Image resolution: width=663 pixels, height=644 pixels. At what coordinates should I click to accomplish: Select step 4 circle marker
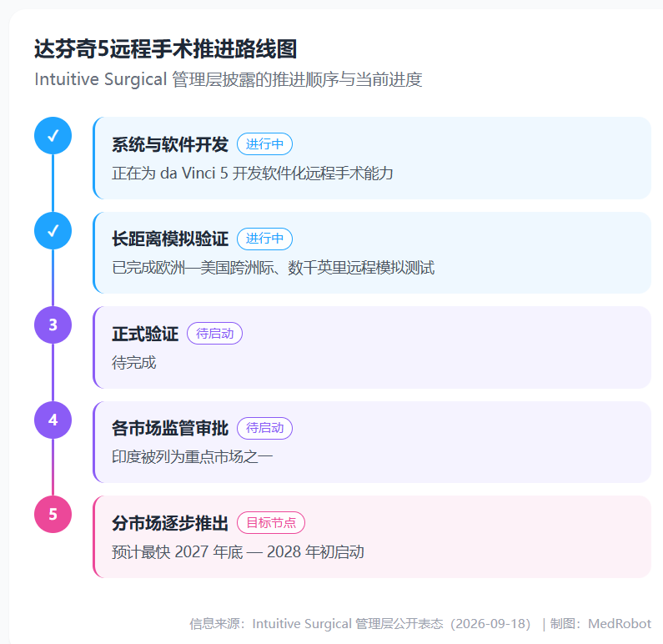53,420
